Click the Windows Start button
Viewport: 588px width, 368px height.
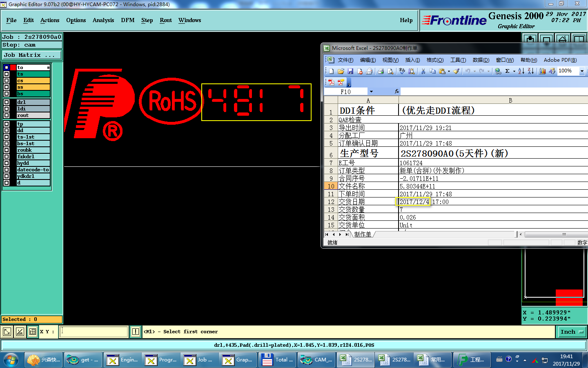(x=11, y=360)
